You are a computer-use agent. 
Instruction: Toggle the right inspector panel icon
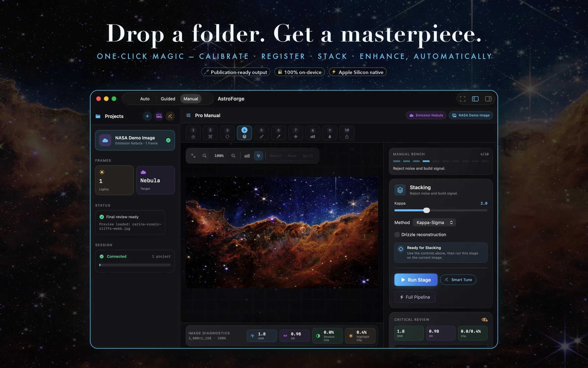point(488,99)
